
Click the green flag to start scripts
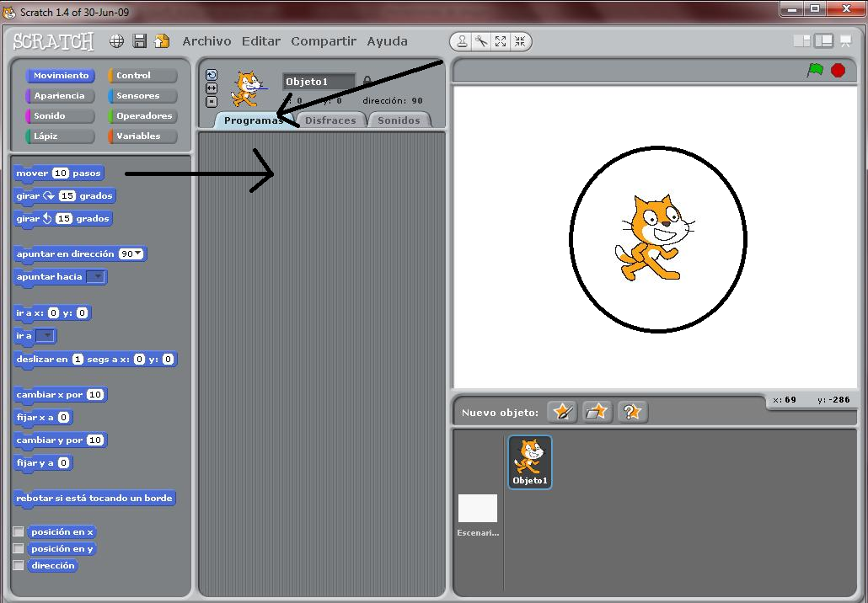tap(815, 70)
